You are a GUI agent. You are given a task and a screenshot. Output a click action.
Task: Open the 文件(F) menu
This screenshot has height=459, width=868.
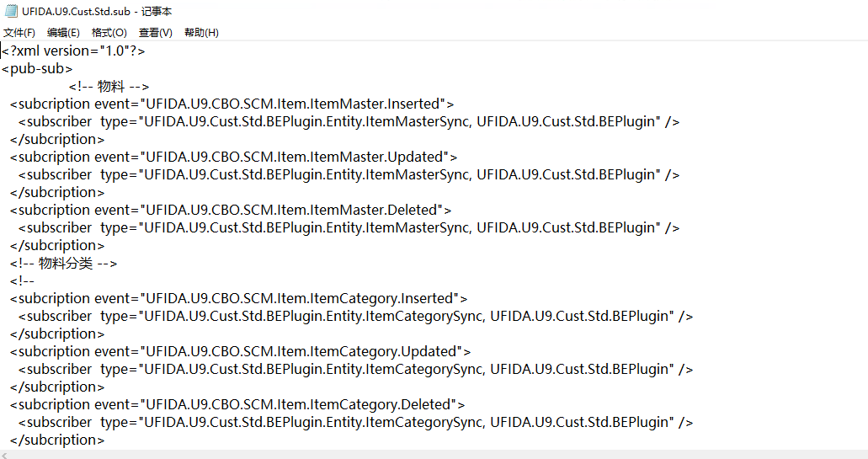pyautogui.click(x=19, y=33)
